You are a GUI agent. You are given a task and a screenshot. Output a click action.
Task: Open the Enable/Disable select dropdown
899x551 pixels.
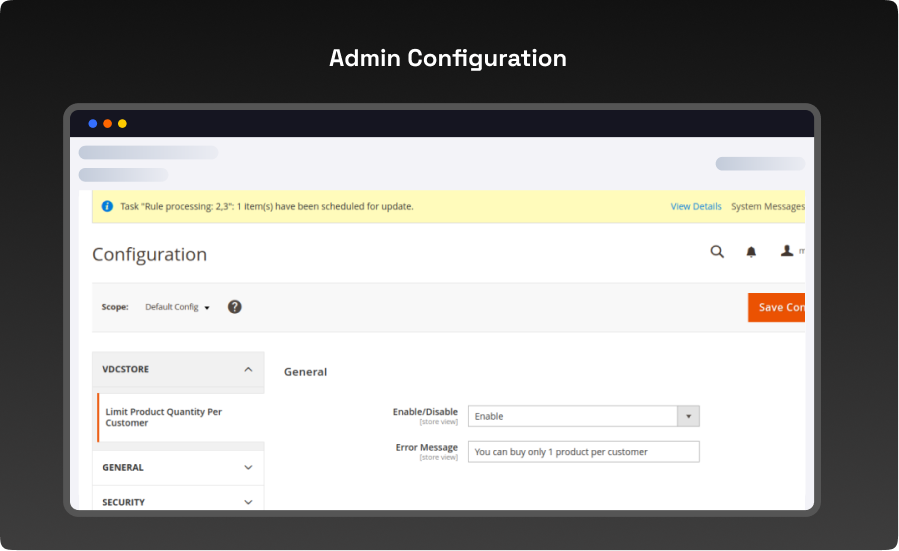click(x=583, y=416)
